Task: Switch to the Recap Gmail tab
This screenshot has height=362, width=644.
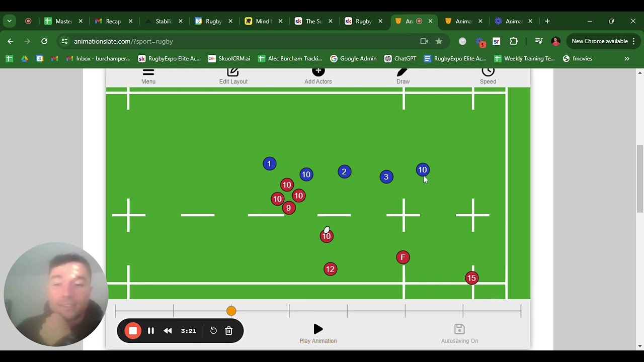Action: coord(114,21)
